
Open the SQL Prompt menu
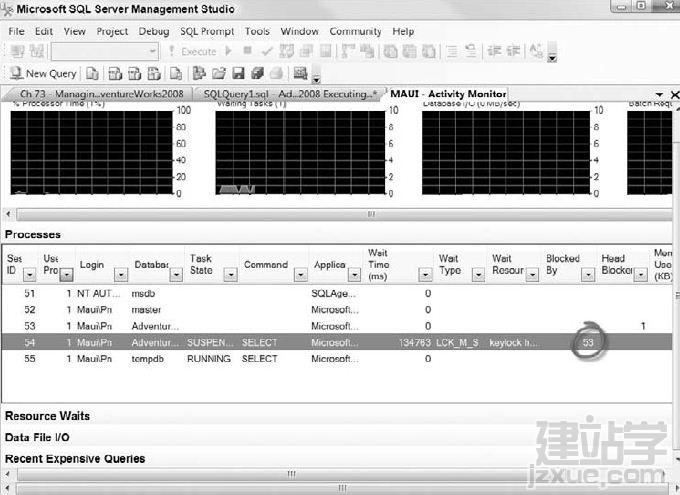click(207, 31)
